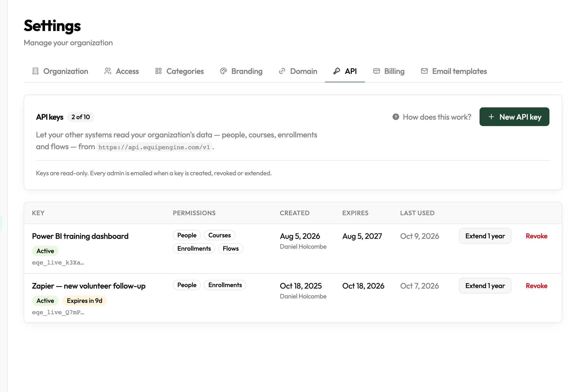Click the building icon beside Organization
The height and width of the screenshot is (392, 578).
pyautogui.click(x=35, y=71)
